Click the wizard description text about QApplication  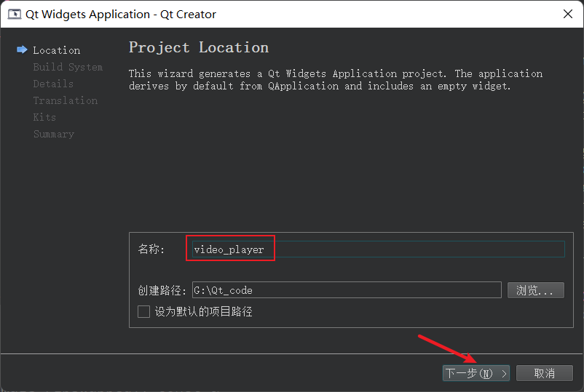click(336, 79)
